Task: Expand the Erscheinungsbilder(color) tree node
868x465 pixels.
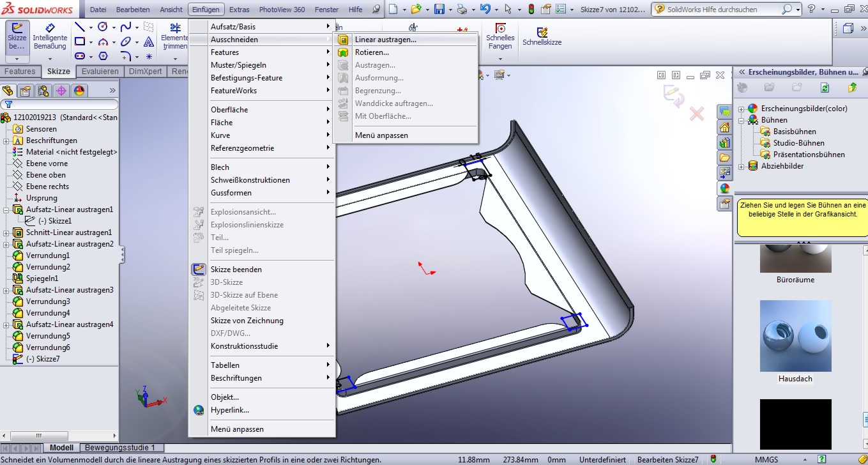Action: pyautogui.click(x=742, y=109)
